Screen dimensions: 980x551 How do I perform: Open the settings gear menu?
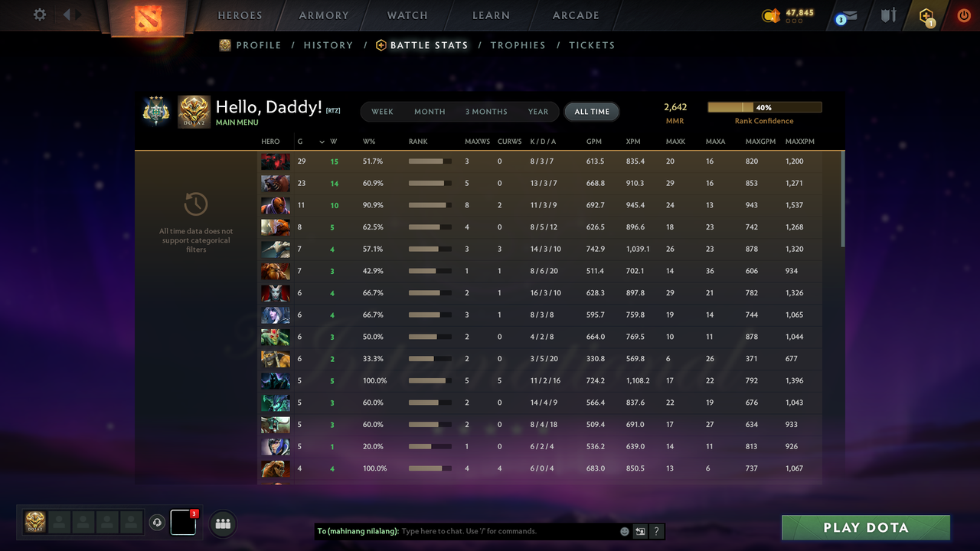(38, 14)
